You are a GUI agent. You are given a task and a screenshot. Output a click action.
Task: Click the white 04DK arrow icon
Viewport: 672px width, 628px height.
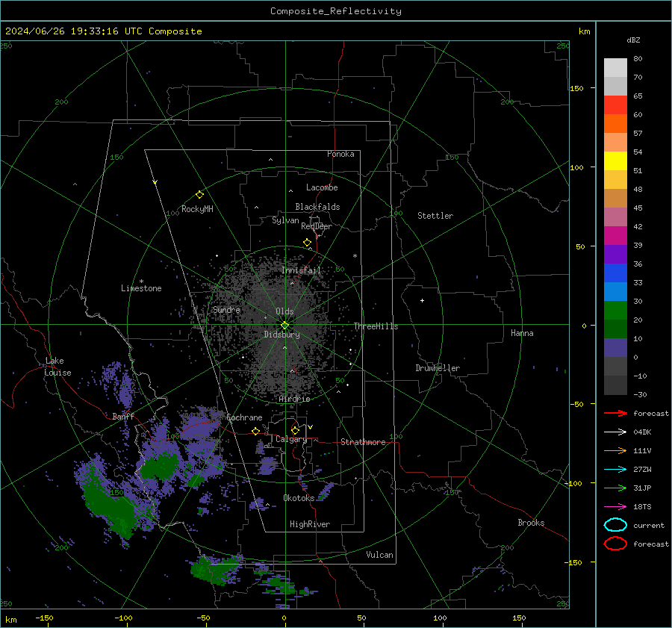(x=615, y=432)
